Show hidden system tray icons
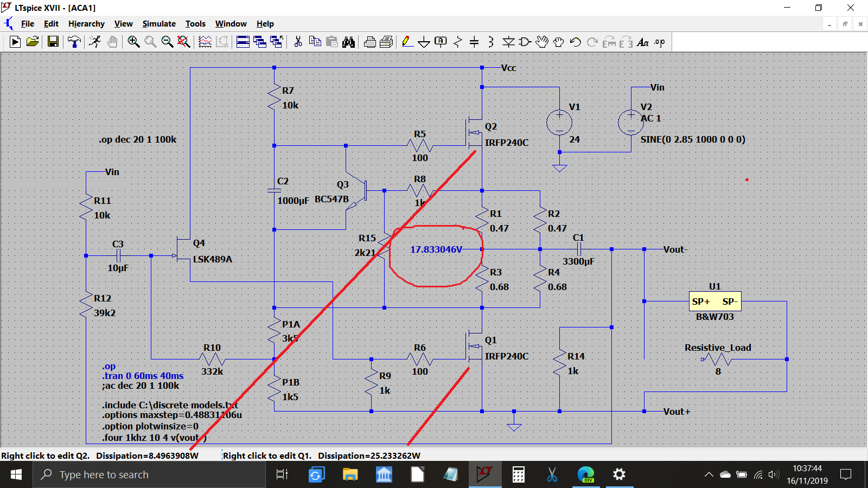This screenshot has width=868, height=488. coord(709,474)
